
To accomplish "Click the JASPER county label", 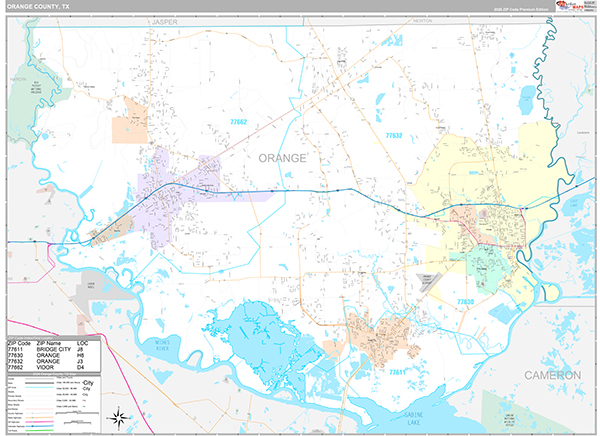I will 165,22.
